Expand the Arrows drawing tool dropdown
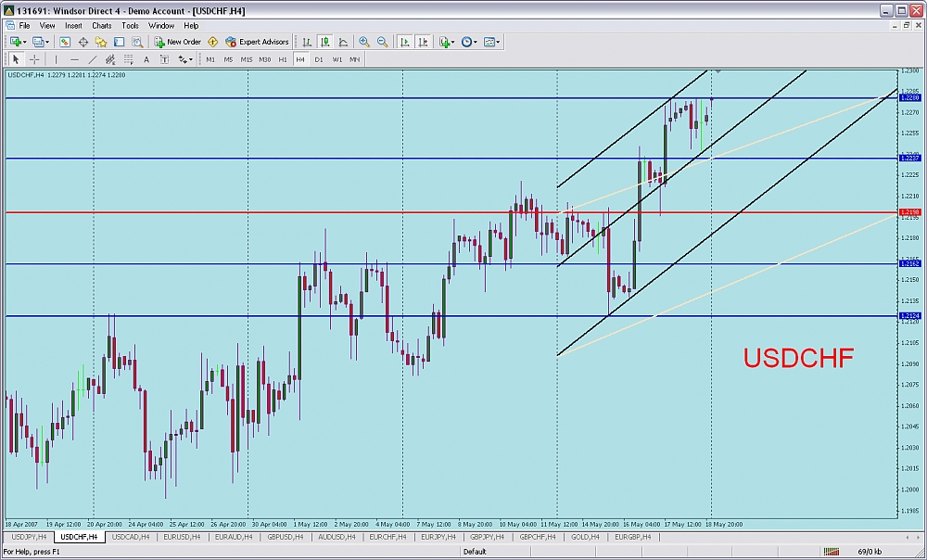The image size is (927, 560). click(185, 59)
